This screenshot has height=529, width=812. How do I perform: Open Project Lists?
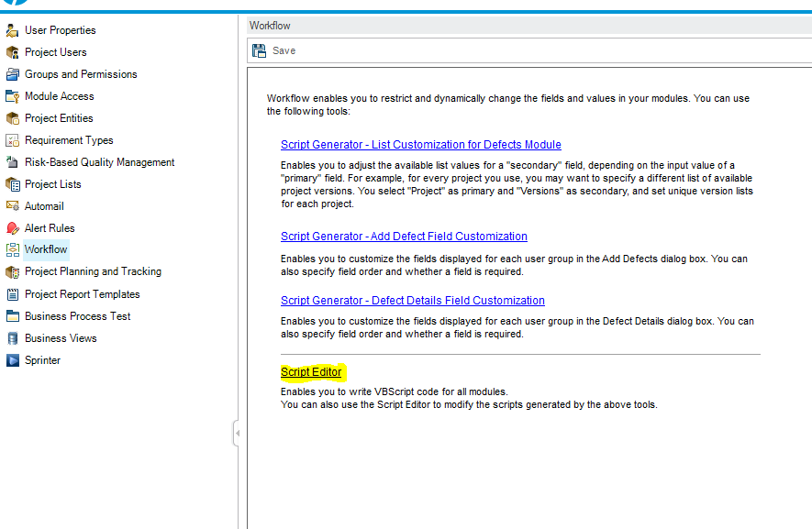tap(53, 184)
